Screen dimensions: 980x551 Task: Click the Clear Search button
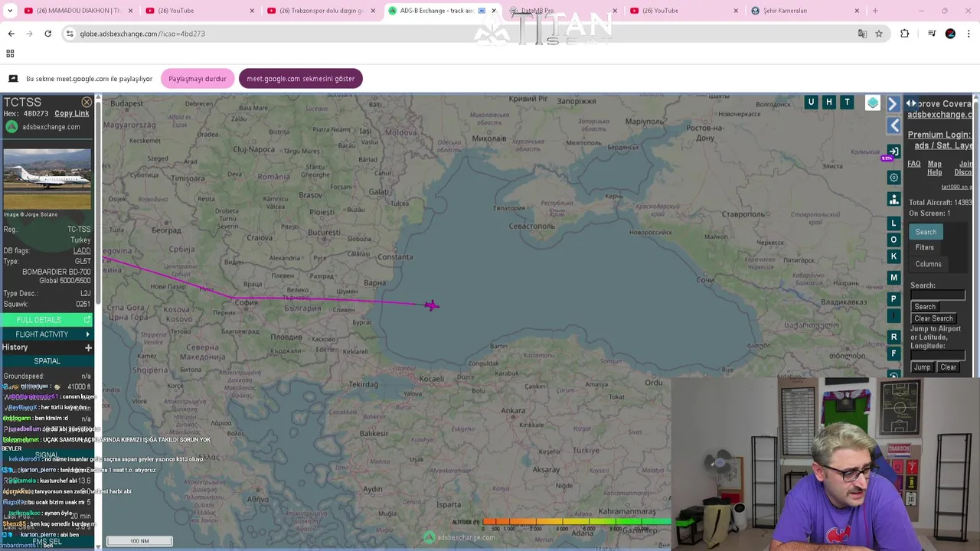click(933, 318)
